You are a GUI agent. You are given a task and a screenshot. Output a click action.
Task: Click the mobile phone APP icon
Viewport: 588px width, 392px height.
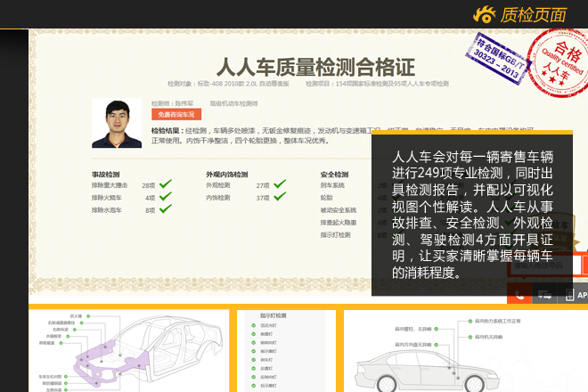point(570,295)
